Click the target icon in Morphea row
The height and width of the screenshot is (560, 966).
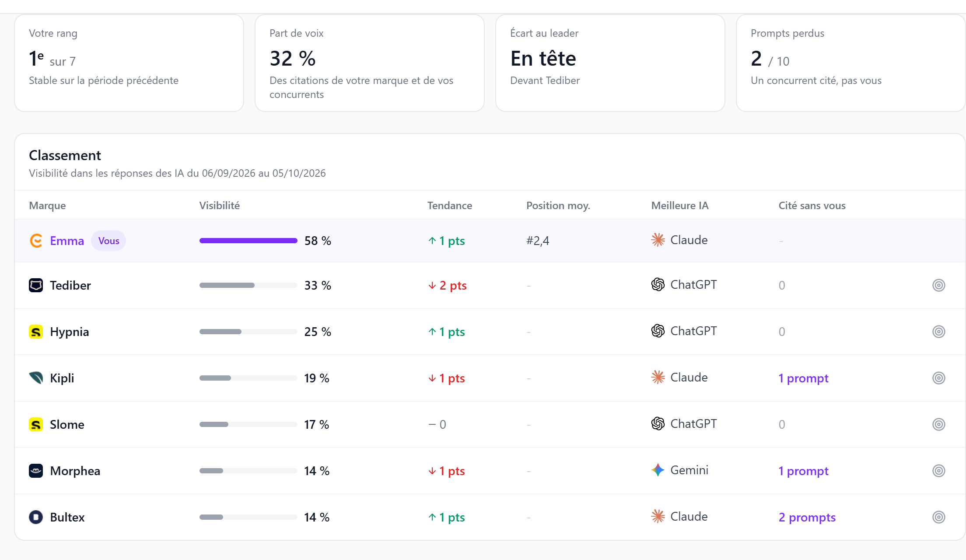pyautogui.click(x=938, y=471)
